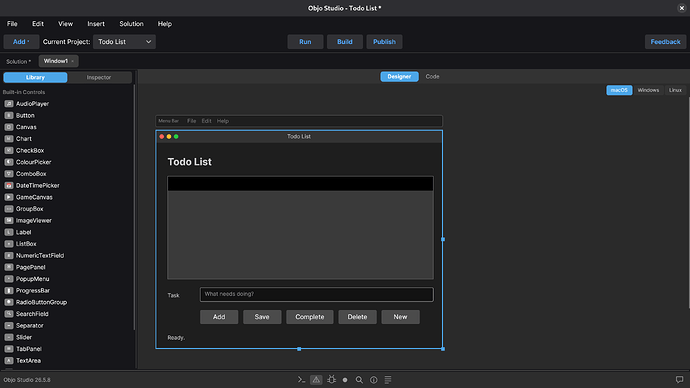
Task: Switch to Designer view
Action: pyautogui.click(x=399, y=77)
